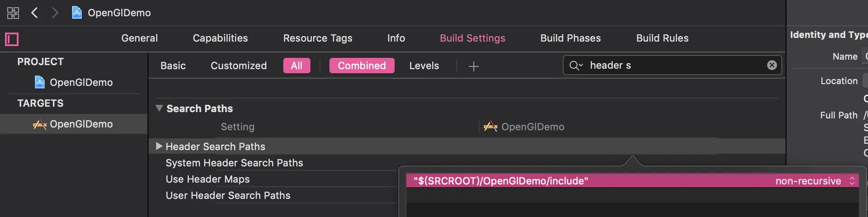The image size is (868, 217).
Task: Switch to Combined view
Action: point(362,66)
